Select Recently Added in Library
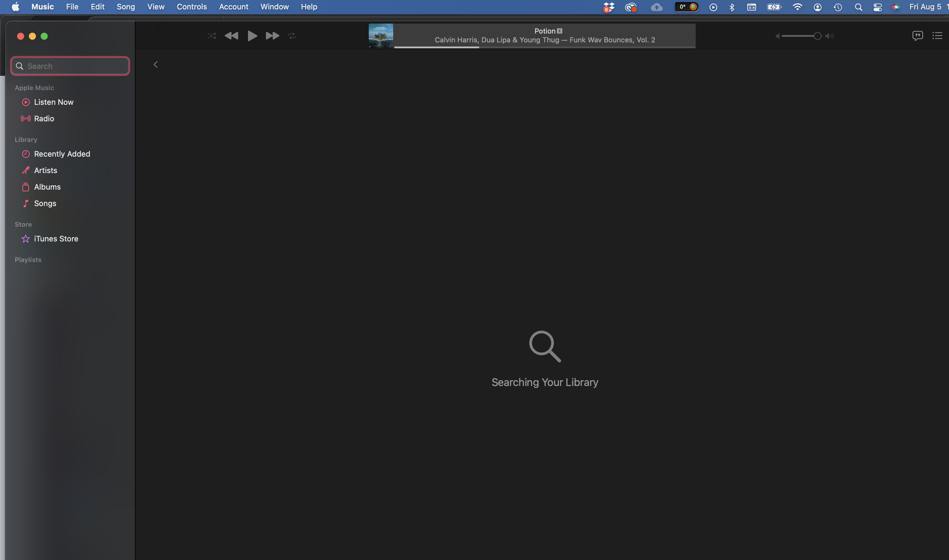 click(62, 154)
